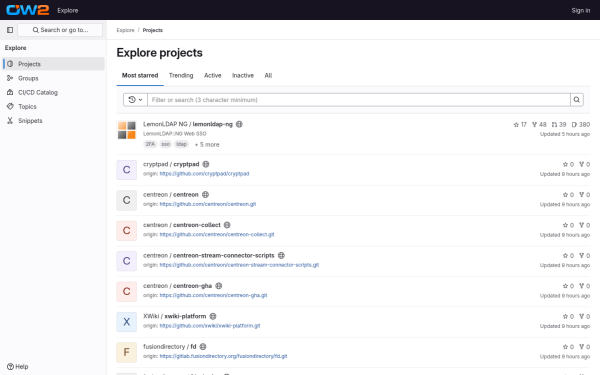The width and height of the screenshot is (600, 375).
Task: Open fusiondirectory / fd project
Action: point(170,347)
